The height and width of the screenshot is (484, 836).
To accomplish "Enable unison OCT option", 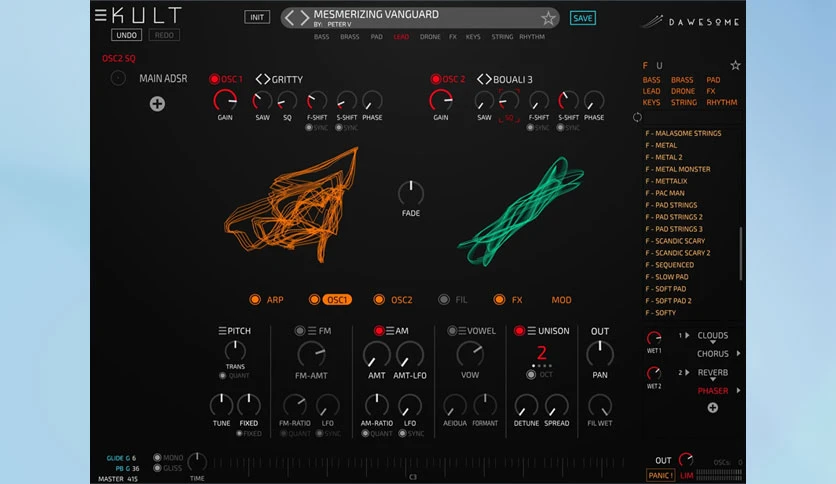I will pyautogui.click(x=530, y=375).
